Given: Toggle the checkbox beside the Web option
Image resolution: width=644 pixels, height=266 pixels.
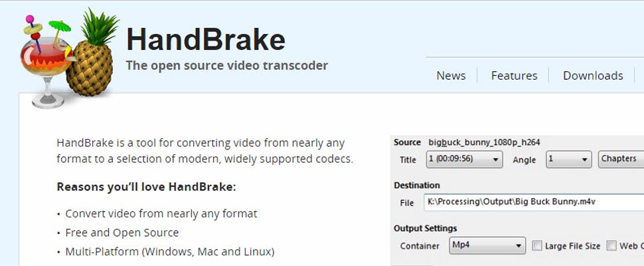Looking at the screenshot, I should (x=611, y=246).
